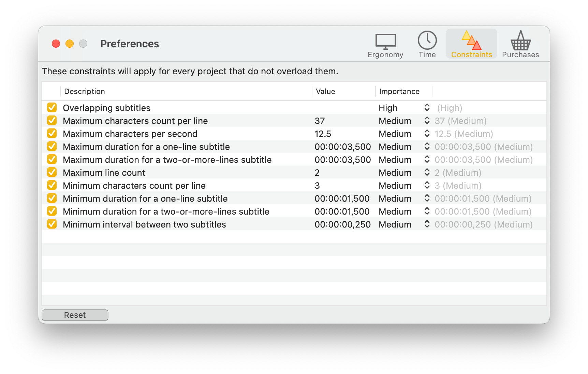Select the Constraints triangles icon
Screen dimensions: 588x374
pos(471,40)
